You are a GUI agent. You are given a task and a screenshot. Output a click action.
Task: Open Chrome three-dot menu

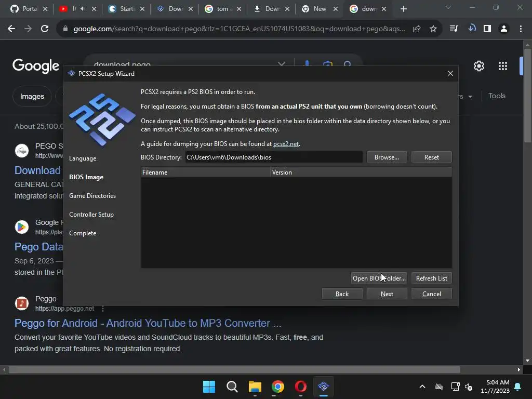coord(521,29)
